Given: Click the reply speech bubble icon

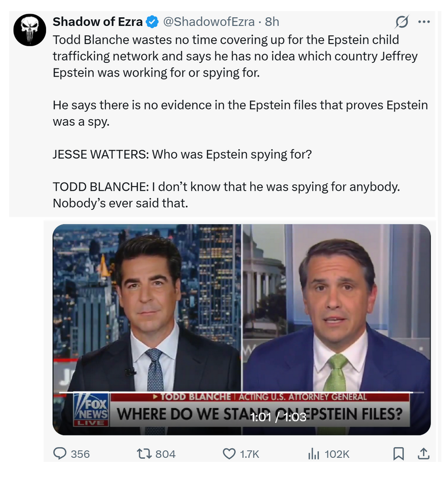Looking at the screenshot, I should (60, 454).
